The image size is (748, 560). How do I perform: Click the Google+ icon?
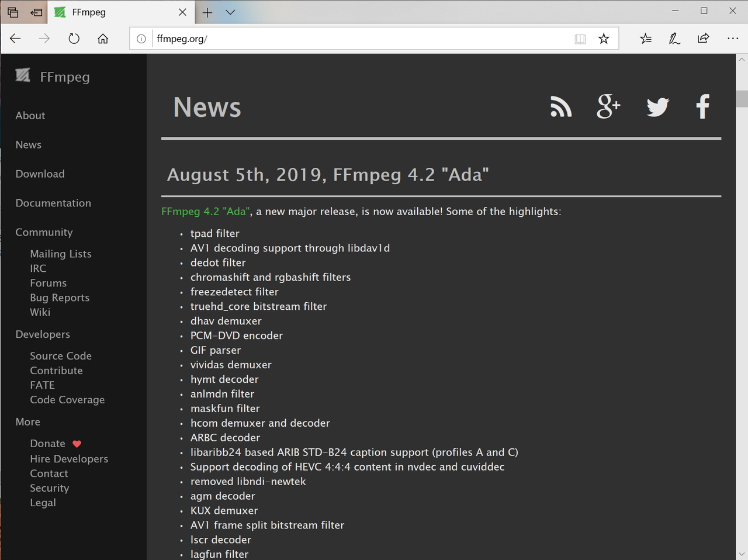(608, 107)
